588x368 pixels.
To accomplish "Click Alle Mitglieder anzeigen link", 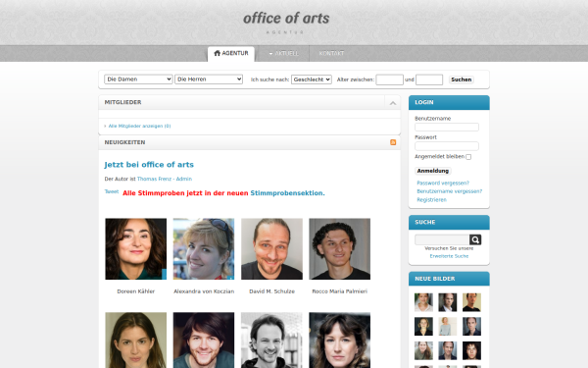I will (x=139, y=127).
